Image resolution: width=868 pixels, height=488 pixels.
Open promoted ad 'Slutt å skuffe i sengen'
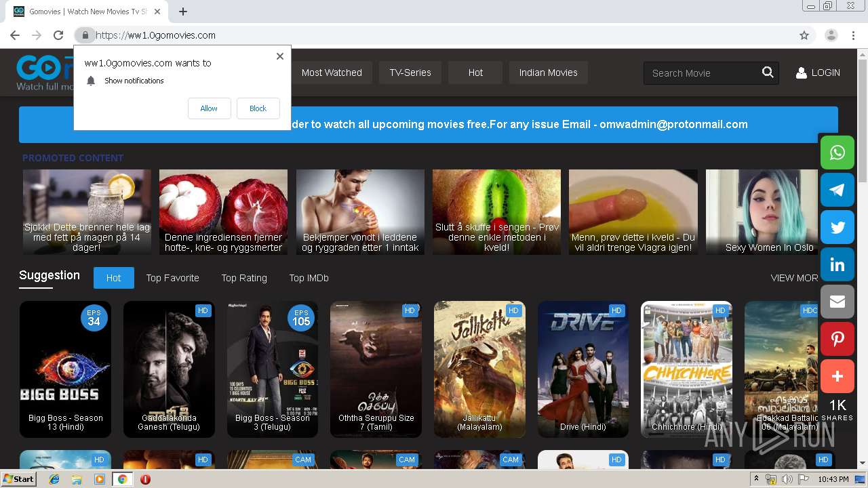pos(496,212)
